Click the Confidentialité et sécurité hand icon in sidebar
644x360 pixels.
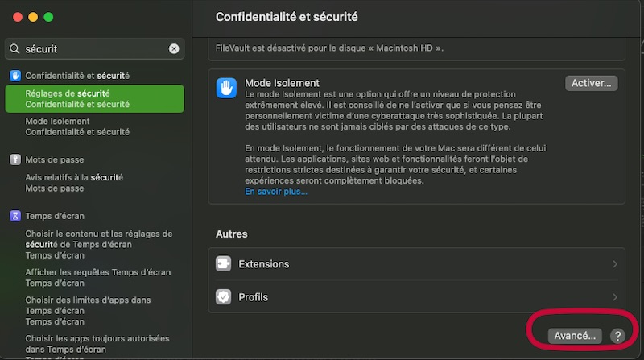coord(15,76)
